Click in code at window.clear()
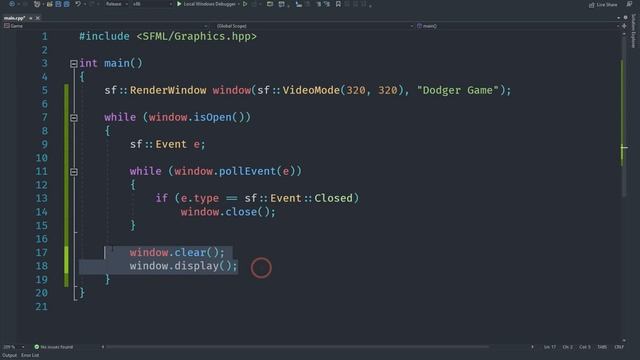The height and width of the screenshot is (360, 640). coord(177,253)
